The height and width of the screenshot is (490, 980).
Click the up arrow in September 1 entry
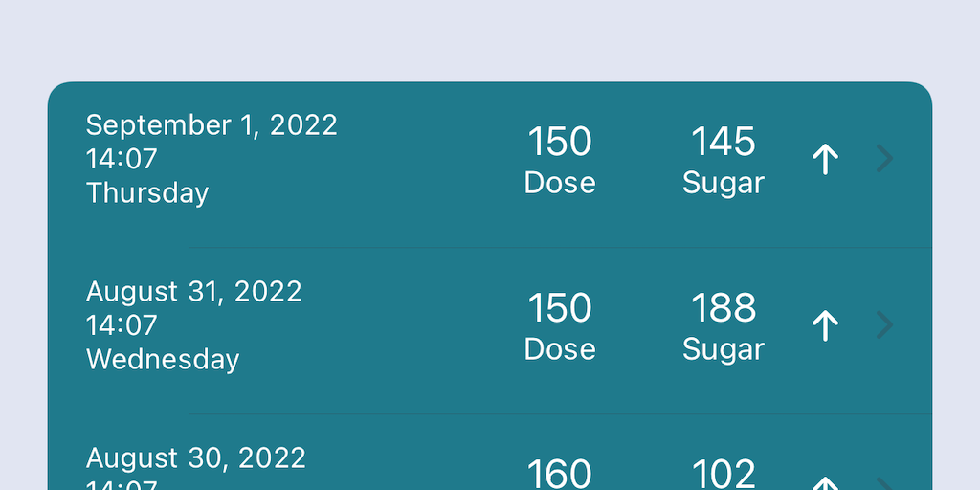[825, 160]
